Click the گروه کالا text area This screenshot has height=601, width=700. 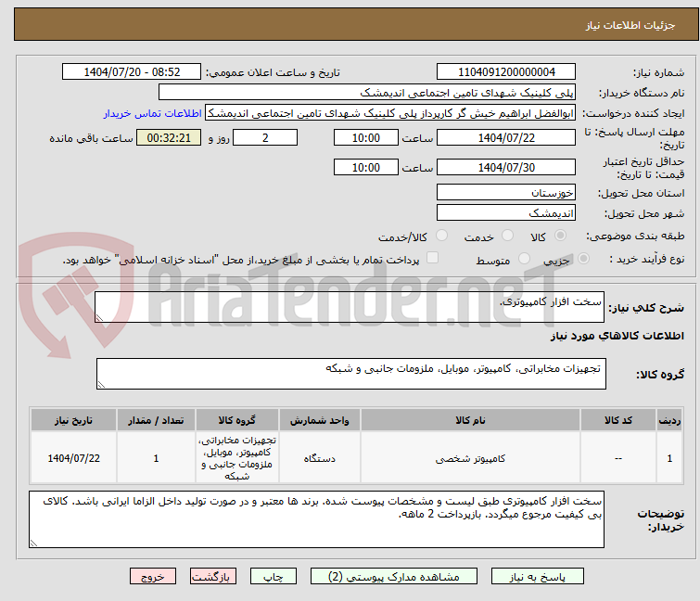pyautogui.click(x=351, y=374)
